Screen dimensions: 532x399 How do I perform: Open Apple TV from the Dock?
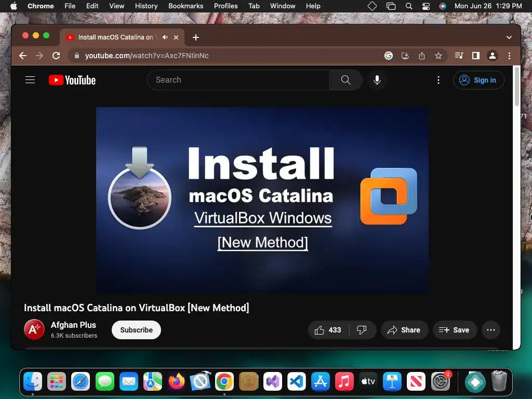click(368, 382)
